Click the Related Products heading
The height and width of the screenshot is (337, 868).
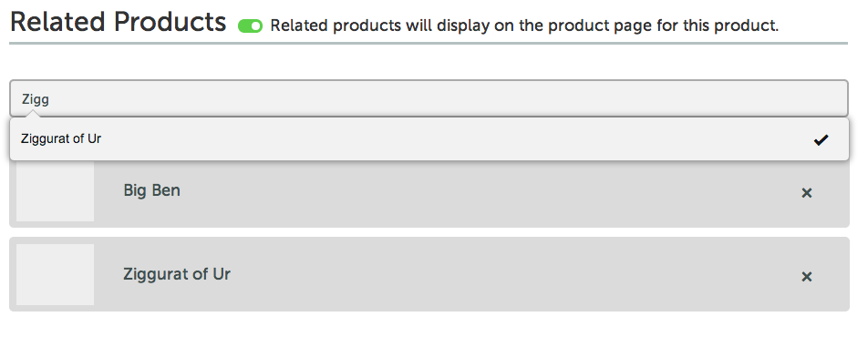tap(118, 22)
